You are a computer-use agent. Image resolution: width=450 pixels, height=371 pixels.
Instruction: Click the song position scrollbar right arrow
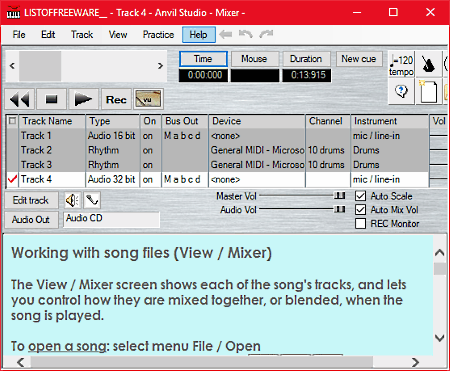[160, 66]
